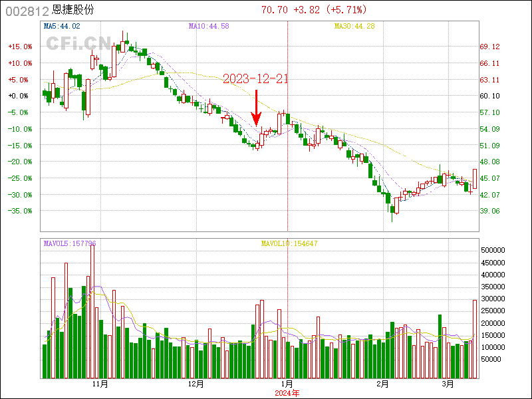Screen dimensions: 532x399
Task: Click the 69.12 price axis label
Action: coord(490,47)
